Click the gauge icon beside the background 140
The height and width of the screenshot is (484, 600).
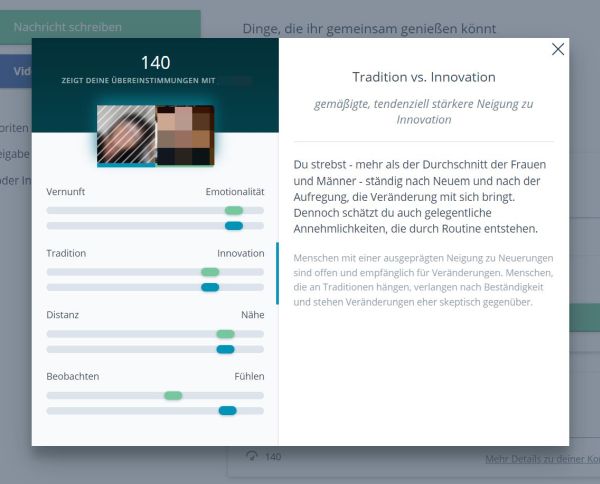pos(252,455)
